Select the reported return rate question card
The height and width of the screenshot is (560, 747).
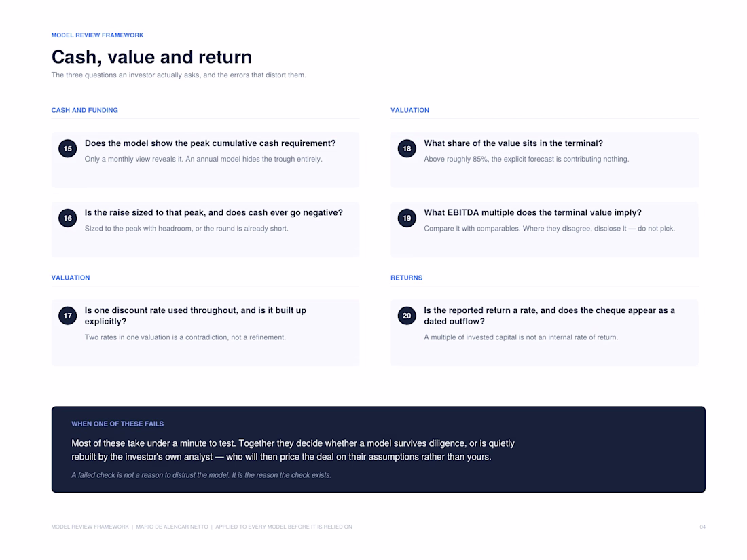coord(545,333)
